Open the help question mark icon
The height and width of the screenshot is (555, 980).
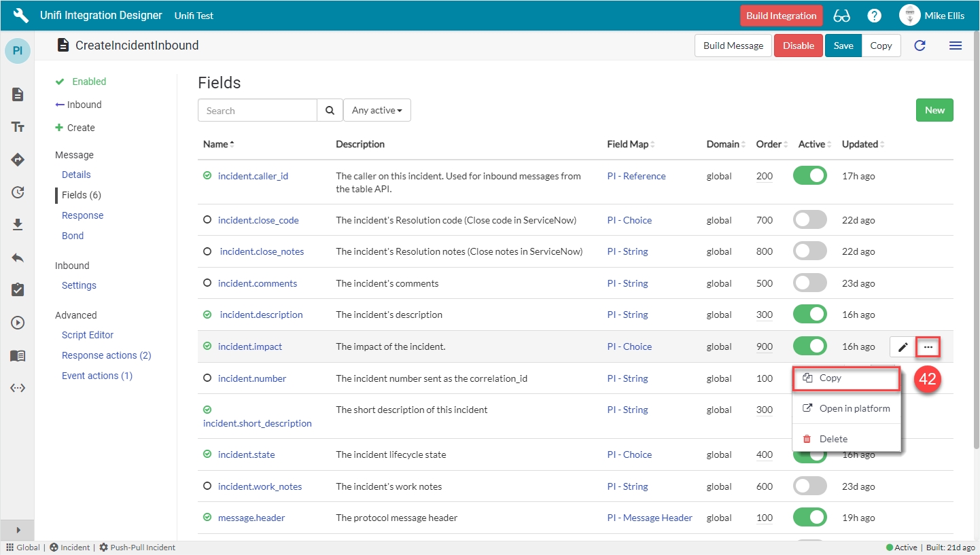[x=875, y=16]
